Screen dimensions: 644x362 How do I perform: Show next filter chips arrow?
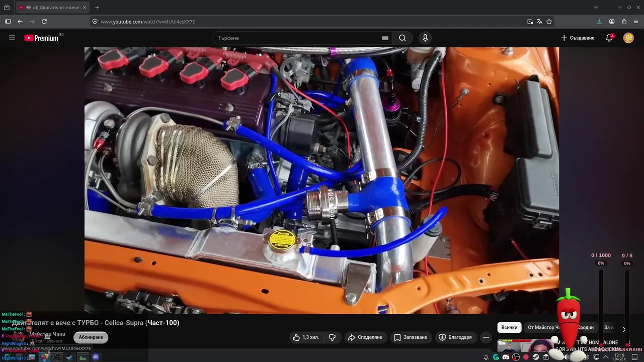(624, 329)
